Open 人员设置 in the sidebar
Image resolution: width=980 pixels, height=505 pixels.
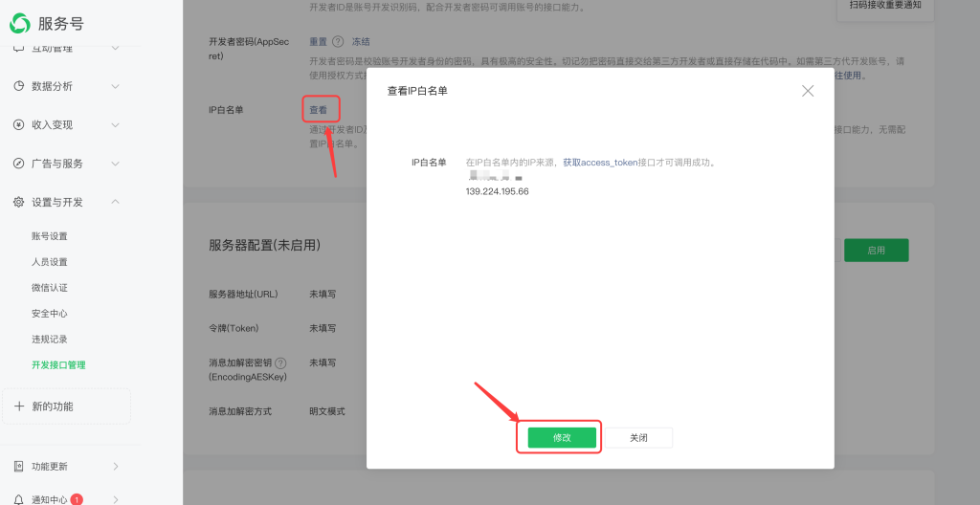click(x=50, y=262)
